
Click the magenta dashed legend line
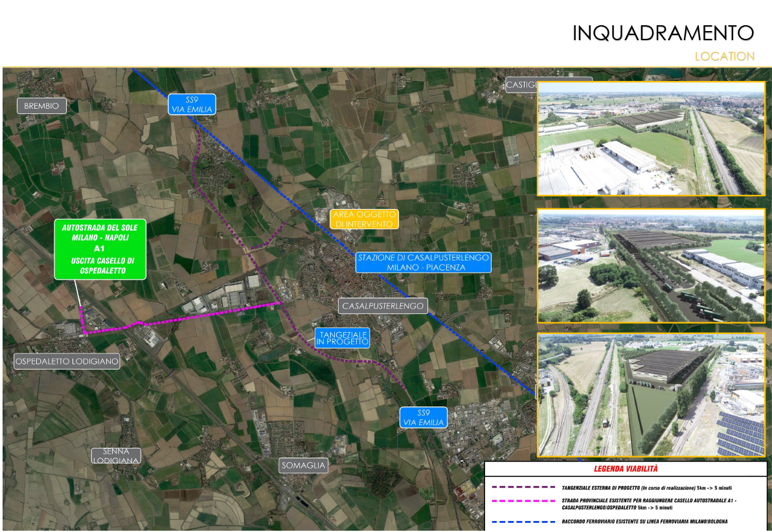523,501
